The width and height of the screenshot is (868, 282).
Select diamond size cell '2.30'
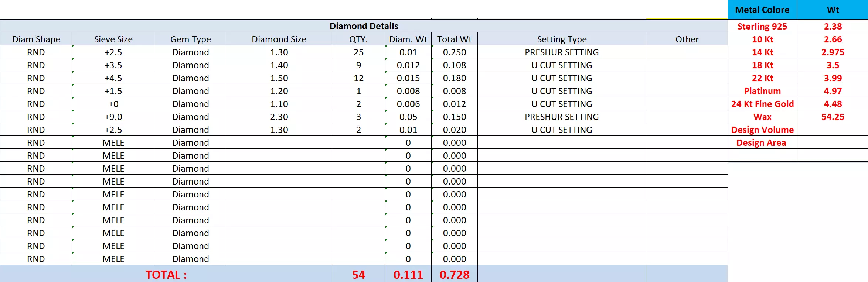point(279,117)
